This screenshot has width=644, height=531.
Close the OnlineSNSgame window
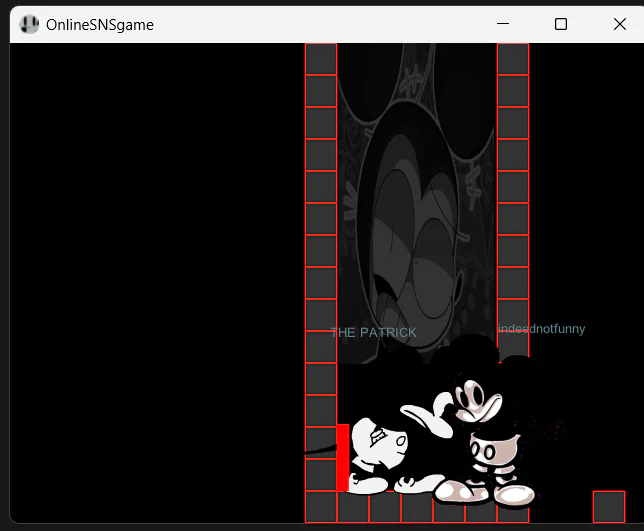619,24
